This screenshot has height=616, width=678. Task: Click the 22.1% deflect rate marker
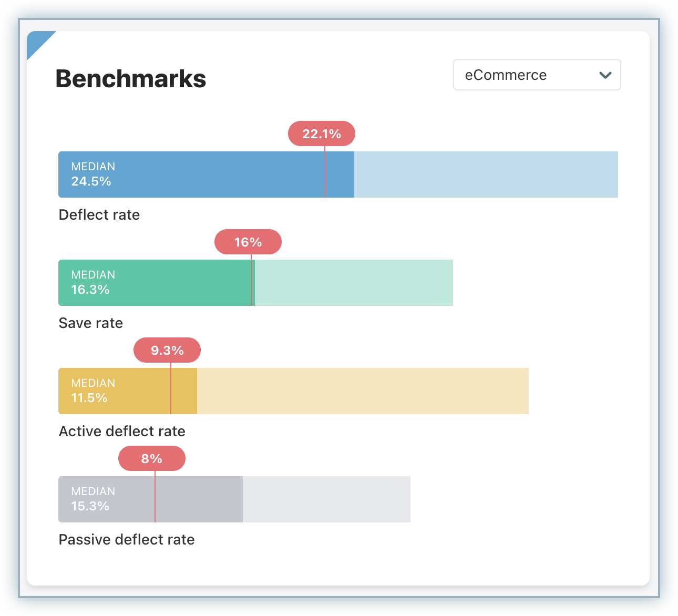click(x=321, y=134)
